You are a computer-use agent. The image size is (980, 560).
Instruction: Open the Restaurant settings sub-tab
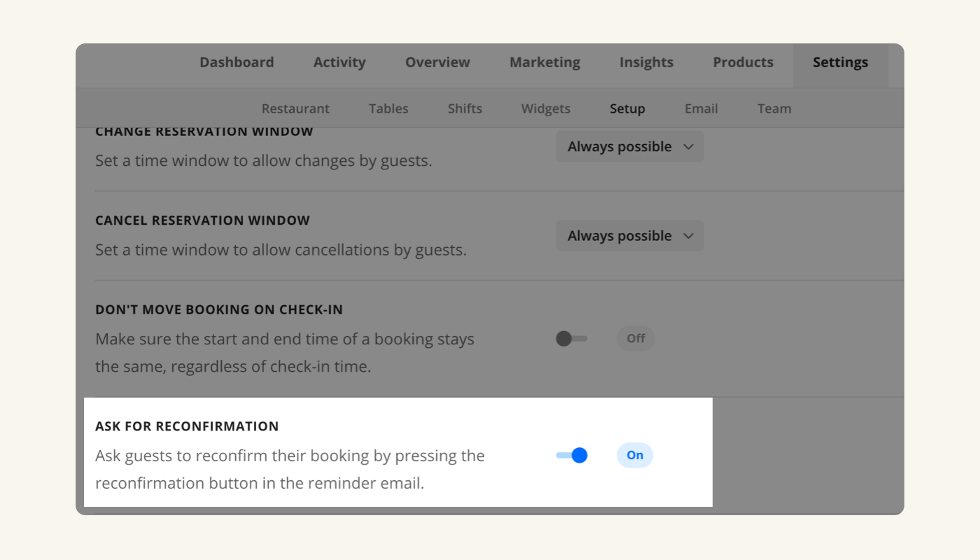pyautogui.click(x=295, y=108)
